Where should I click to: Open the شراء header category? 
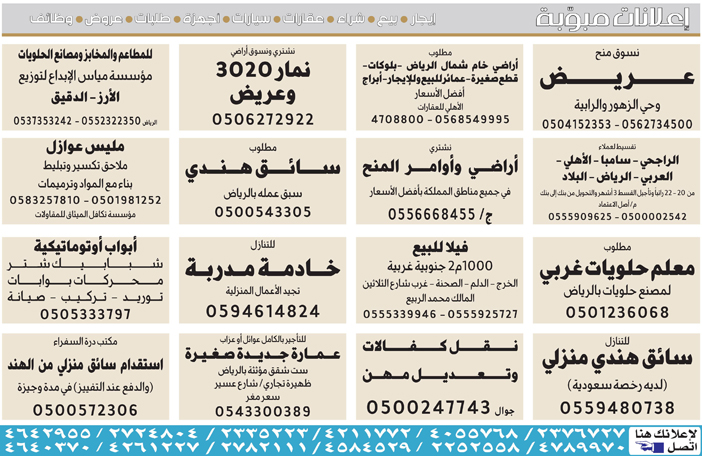pyautogui.click(x=351, y=19)
